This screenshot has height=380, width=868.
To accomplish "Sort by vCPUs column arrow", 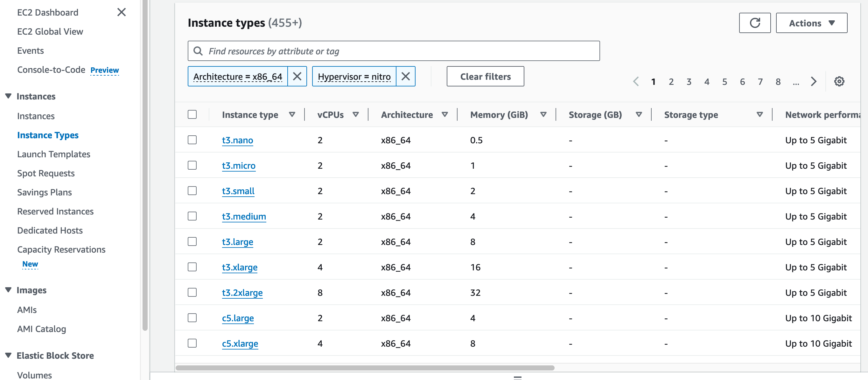I will click(355, 115).
